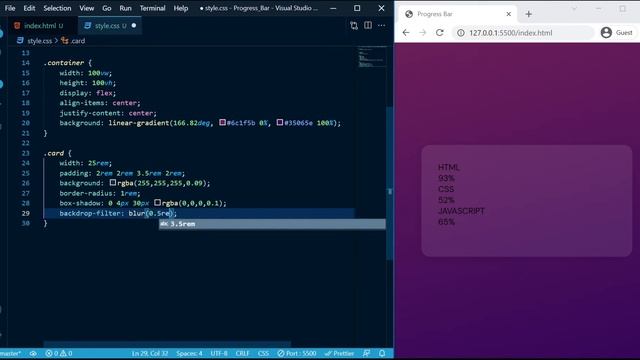Screen dimensions: 640x360
Task: Click the unsaved dot on style.css tab
Action: [x=134, y=26]
